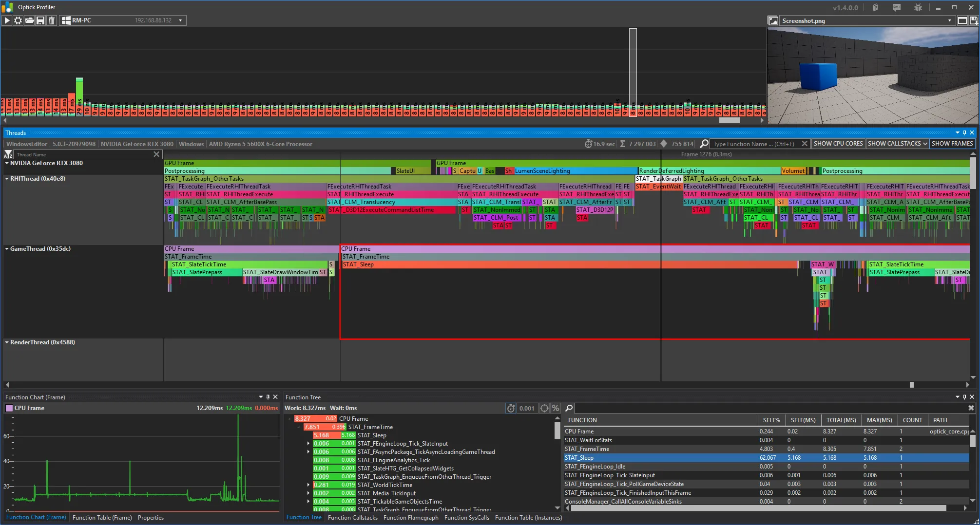The width and height of the screenshot is (980, 525).
Task: Clear search with the X in Function Name field
Action: (805, 144)
